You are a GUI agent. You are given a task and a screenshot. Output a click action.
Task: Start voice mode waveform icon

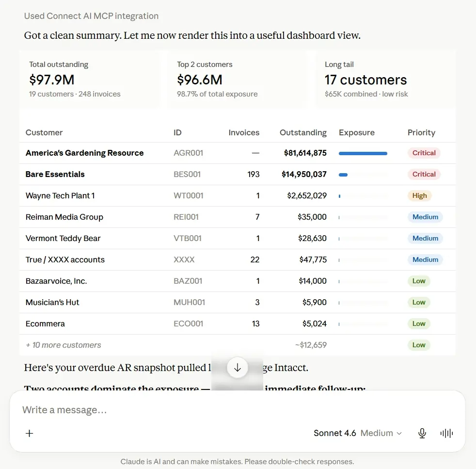click(x=446, y=433)
